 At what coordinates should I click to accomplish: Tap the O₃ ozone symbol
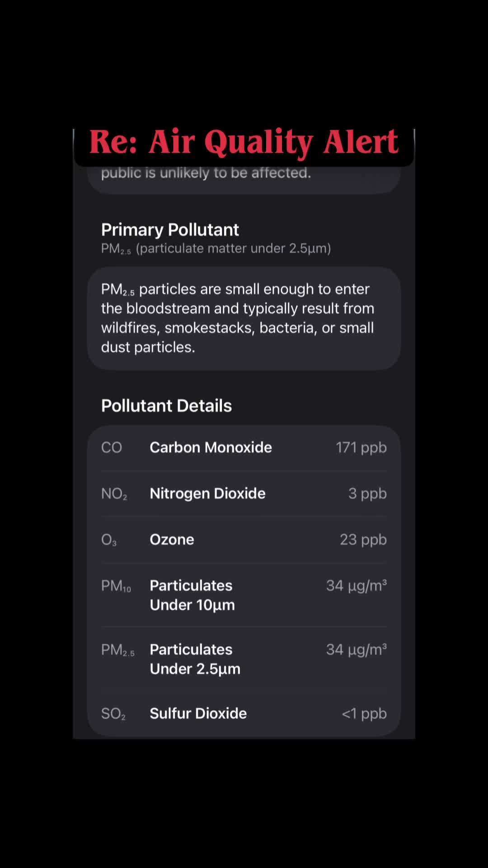point(109,540)
